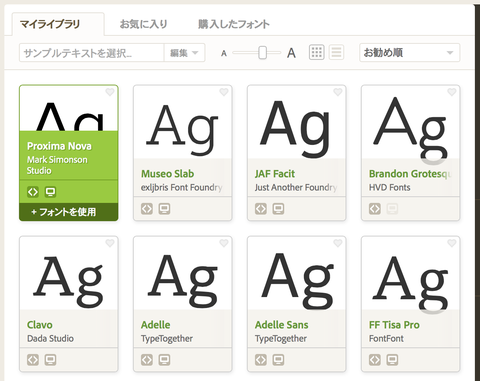Click the FontFont foundry text
The width and height of the screenshot is (480, 381).
tap(386, 338)
